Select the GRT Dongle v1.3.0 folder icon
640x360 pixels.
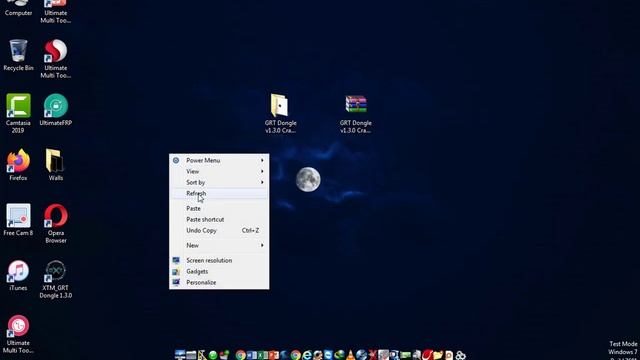click(280, 113)
